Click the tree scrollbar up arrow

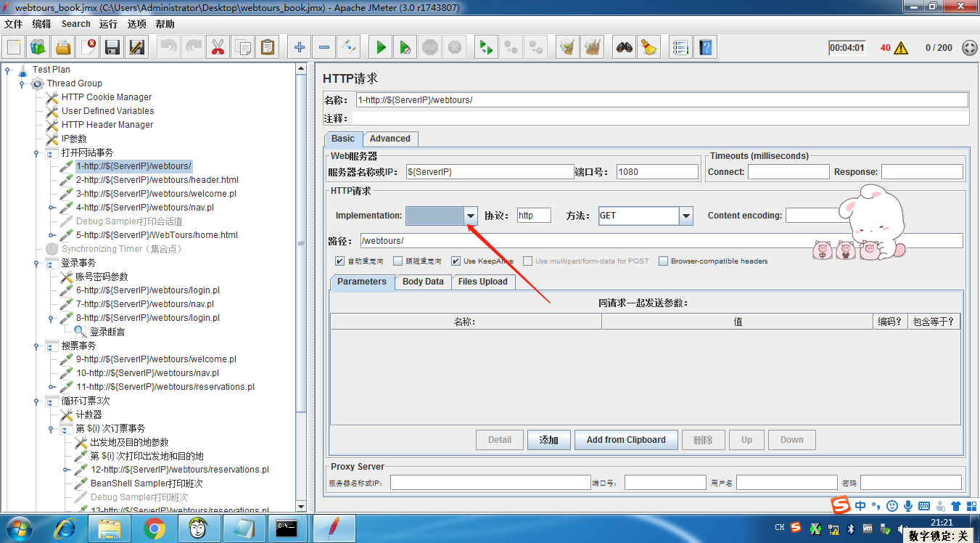[301, 68]
